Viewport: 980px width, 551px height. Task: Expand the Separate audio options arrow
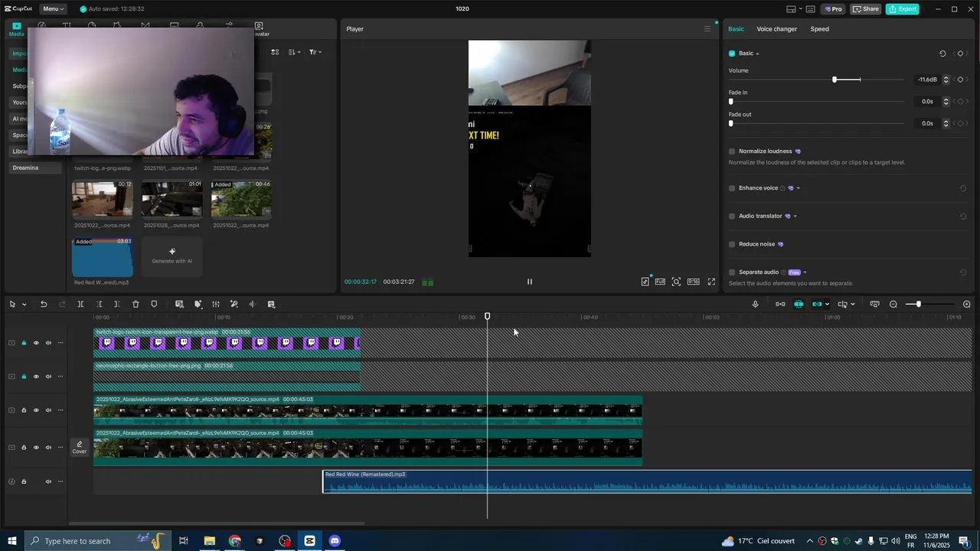[x=805, y=272]
